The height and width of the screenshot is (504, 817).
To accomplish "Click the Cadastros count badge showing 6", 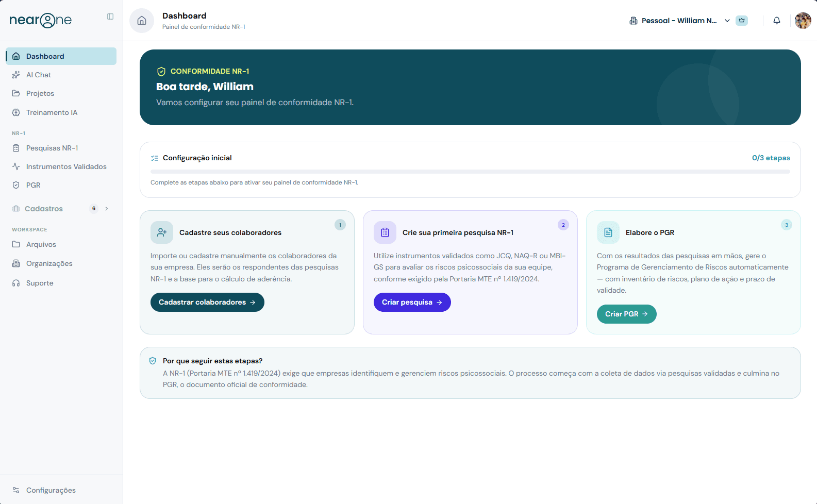I will coord(94,209).
